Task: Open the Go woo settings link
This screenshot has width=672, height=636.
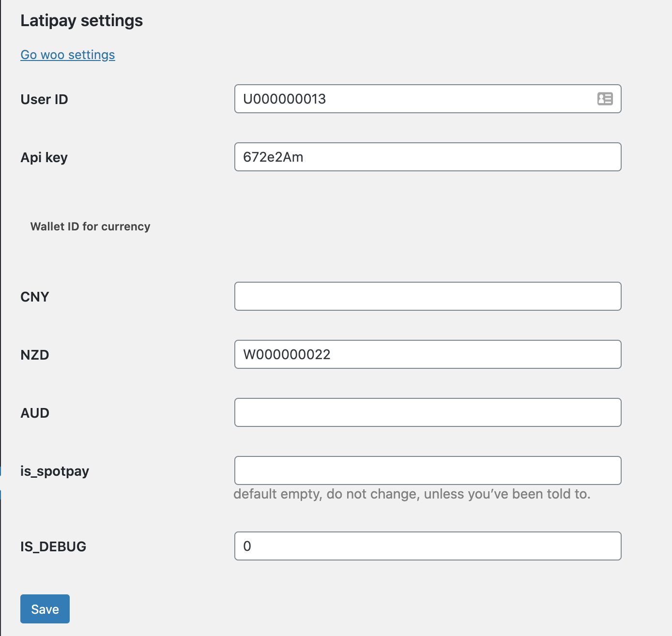Action: pos(68,55)
